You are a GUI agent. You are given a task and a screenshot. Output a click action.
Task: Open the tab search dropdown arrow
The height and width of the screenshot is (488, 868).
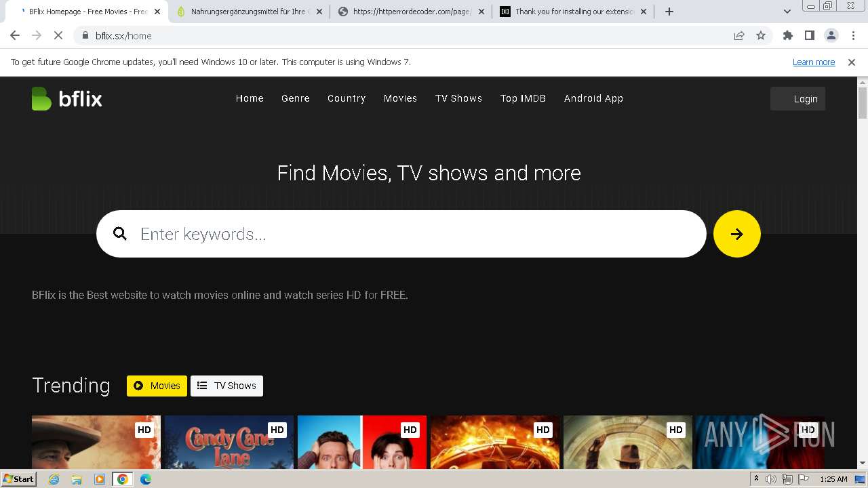787,12
